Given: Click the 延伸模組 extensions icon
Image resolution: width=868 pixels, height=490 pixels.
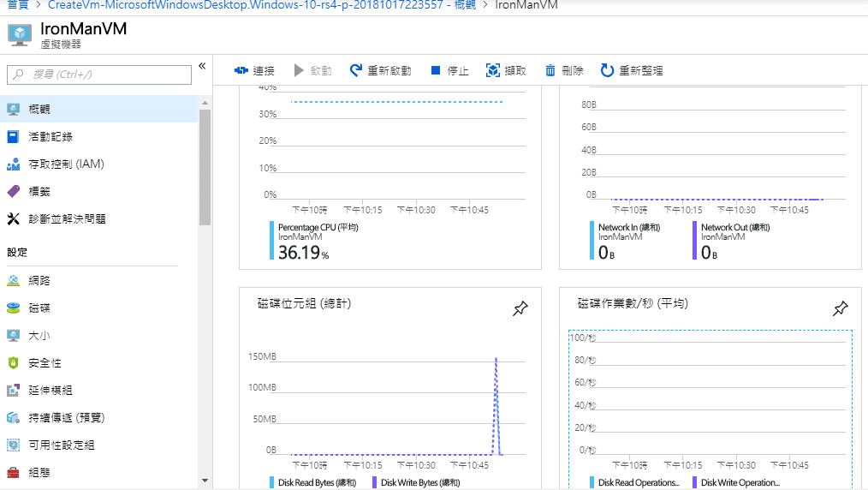Looking at the screenshot, I should 14,391.
